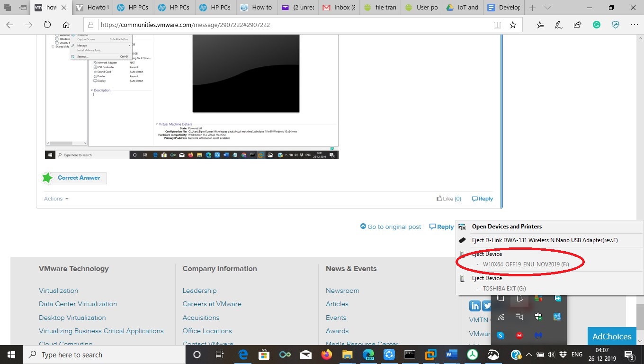Eject the TOSHIBA EXT (G:) drive
This screenshot has width=644, height=364.
pyautogui.click(x=504, y=288)
